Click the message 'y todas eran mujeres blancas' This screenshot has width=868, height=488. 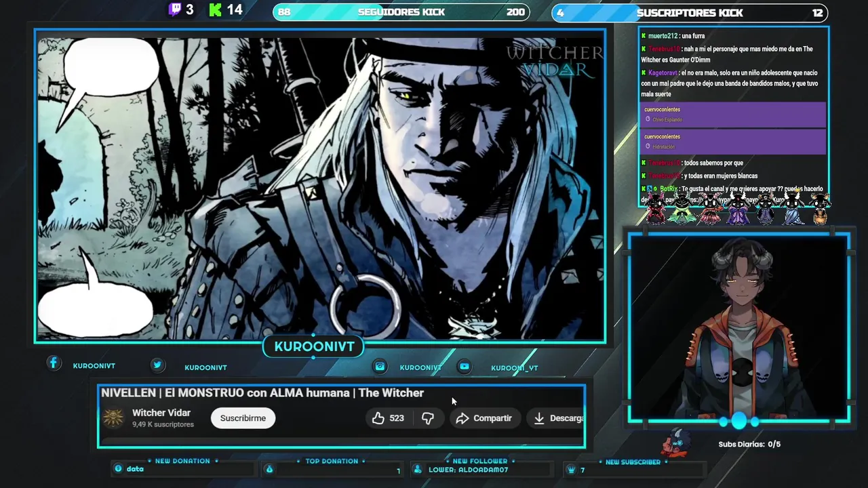[x=721, y=176]
